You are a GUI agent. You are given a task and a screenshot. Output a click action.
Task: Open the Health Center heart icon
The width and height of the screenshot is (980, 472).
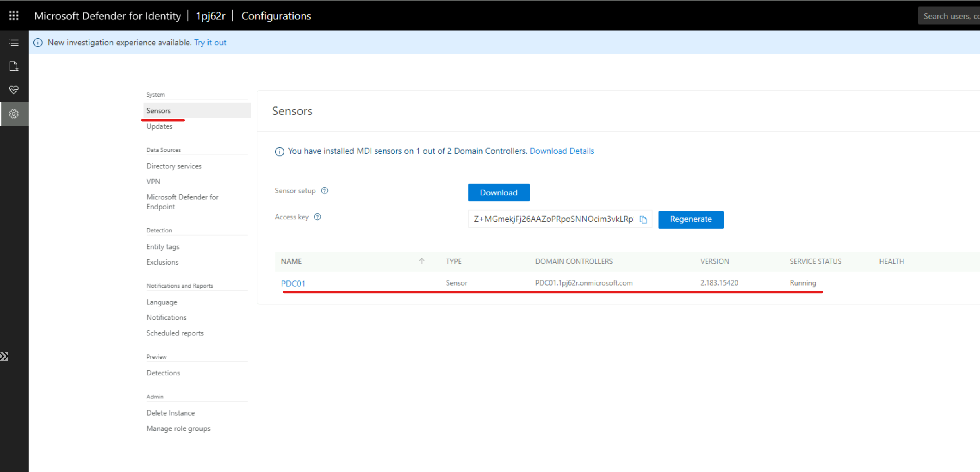[14, 90]
